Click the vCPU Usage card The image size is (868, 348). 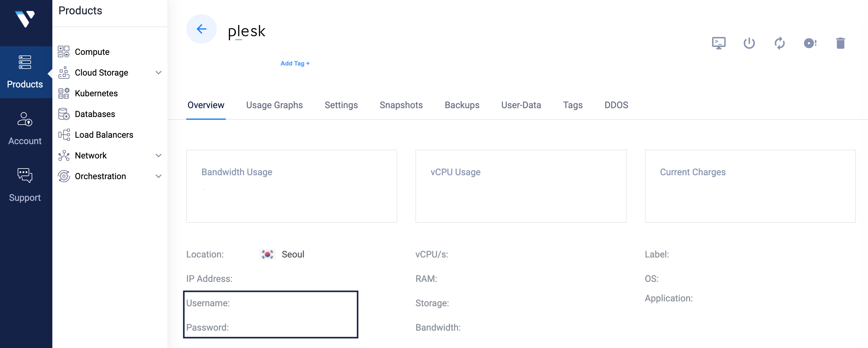[x=521, y=186]
